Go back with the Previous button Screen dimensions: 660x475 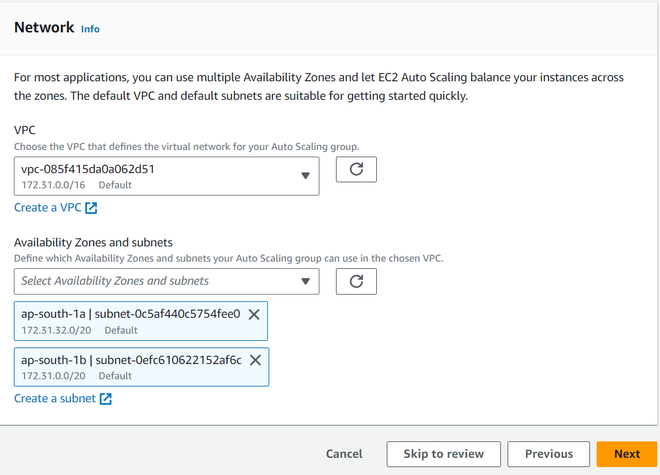click(548, 454)
